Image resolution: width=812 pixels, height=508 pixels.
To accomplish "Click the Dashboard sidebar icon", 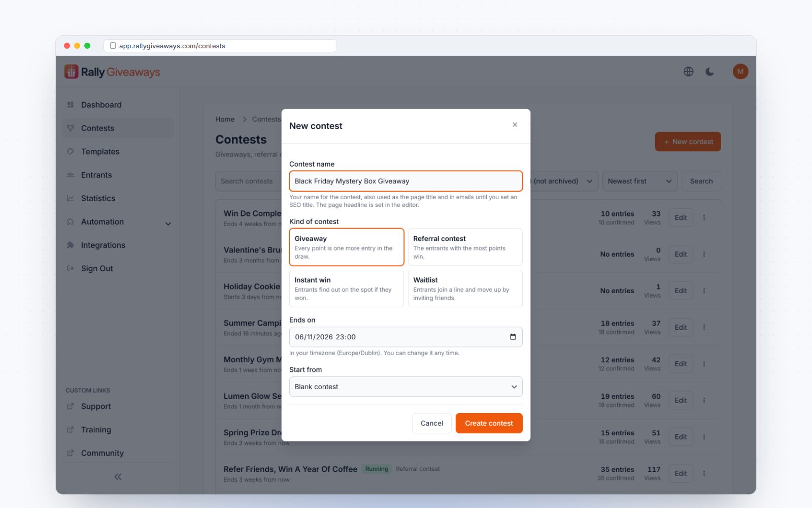I will coord(71,105).
